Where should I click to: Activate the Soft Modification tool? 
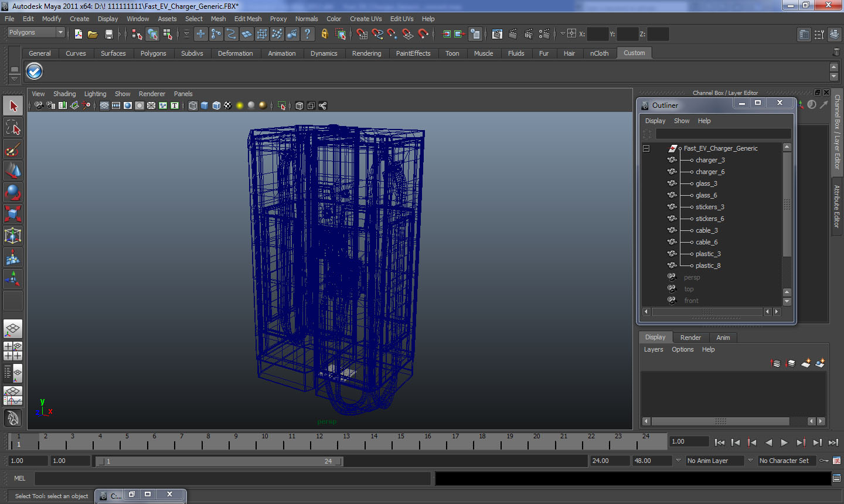point(13,257)
